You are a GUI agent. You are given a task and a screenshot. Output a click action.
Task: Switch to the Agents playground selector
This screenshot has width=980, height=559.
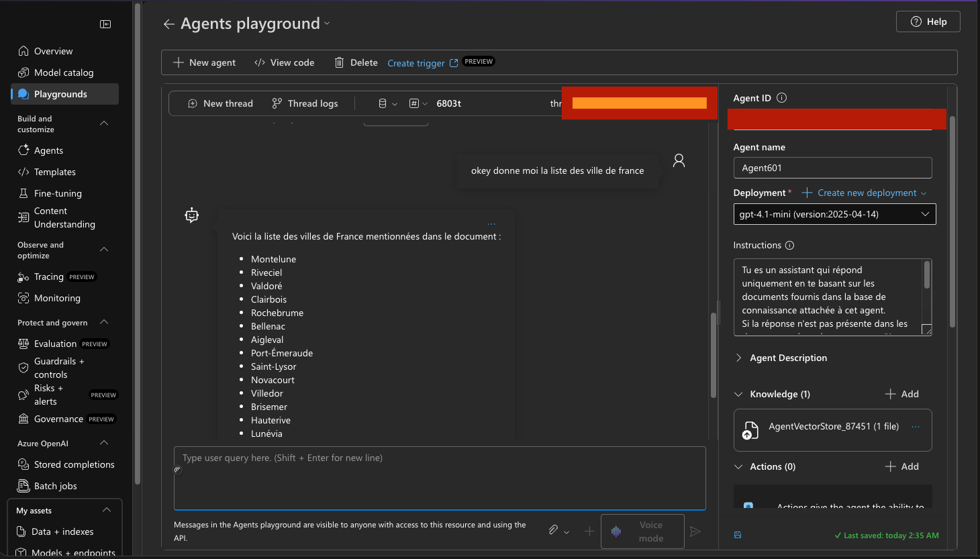click(327, 23)
